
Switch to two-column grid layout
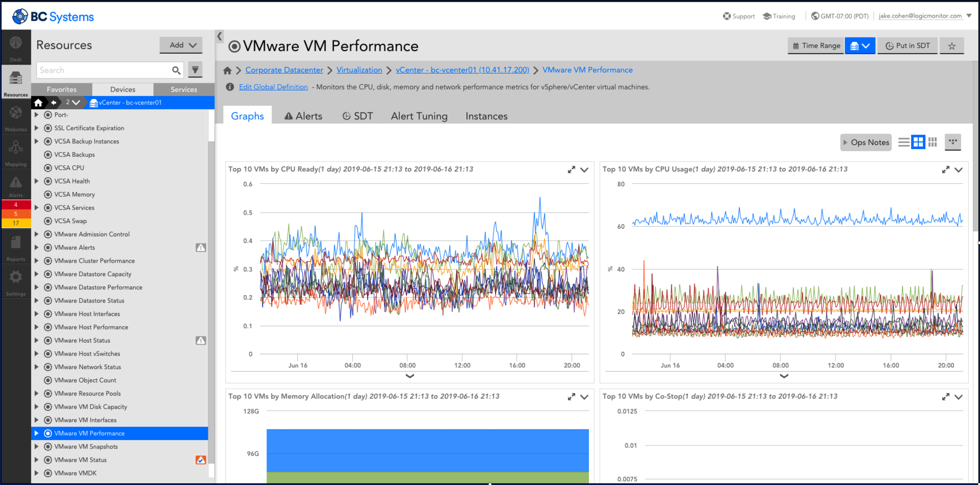point(918,142)
